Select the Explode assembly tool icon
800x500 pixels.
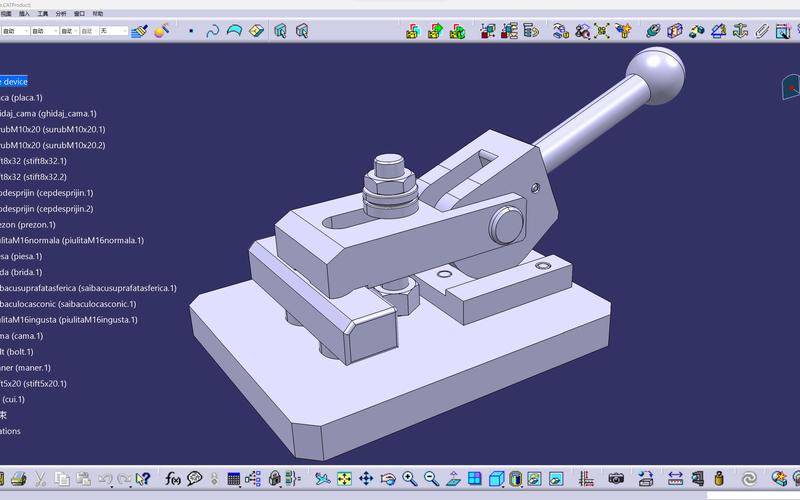[602, 31]
